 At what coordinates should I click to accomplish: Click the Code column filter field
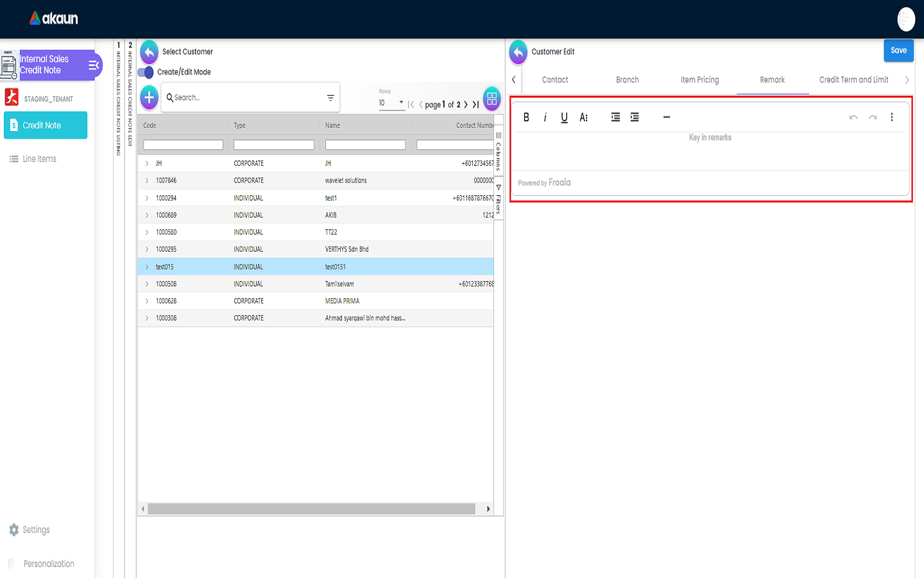click(183, 145)
